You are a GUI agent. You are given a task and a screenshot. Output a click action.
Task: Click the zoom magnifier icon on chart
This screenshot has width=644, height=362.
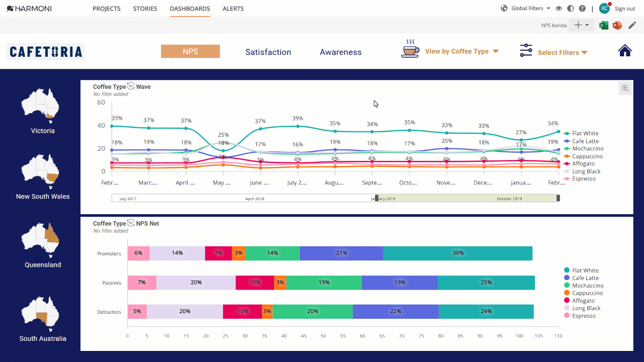pos(625,88)
